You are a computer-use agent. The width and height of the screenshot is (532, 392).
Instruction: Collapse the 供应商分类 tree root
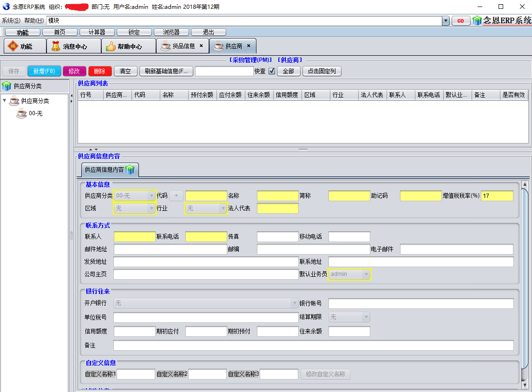click(x=5, y=101)
